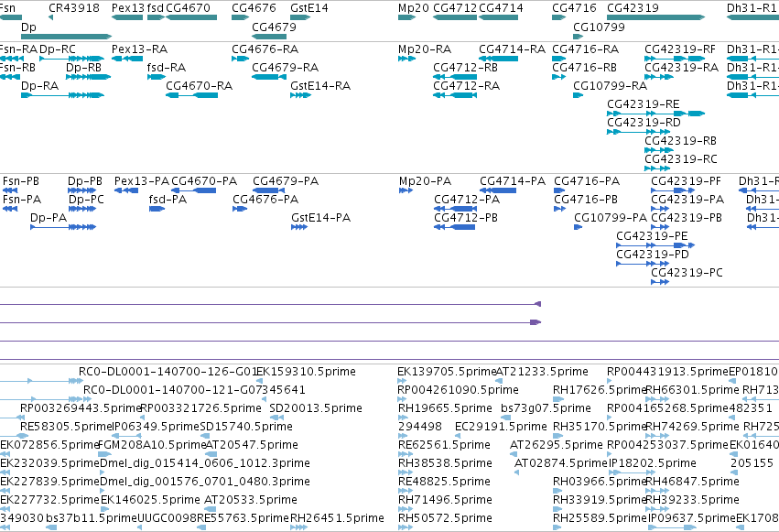Select transcript fsd-RA
779x532 pixels.
(x=167, y=68)
